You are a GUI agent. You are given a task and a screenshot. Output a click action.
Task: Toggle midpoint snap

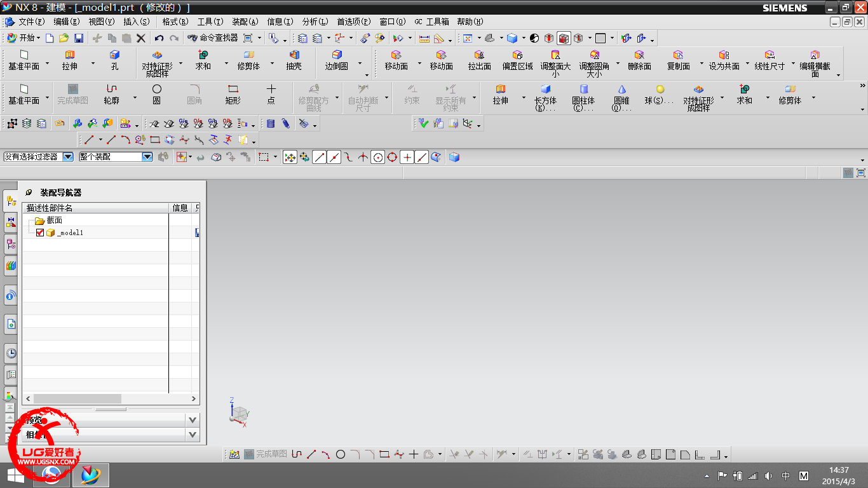coord(334,157)
